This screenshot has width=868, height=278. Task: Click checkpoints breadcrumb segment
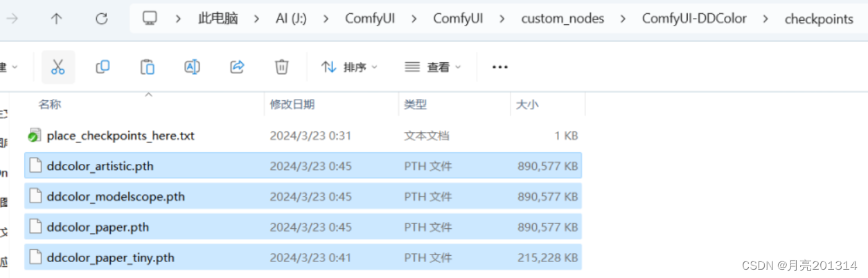tap(819, 19)
